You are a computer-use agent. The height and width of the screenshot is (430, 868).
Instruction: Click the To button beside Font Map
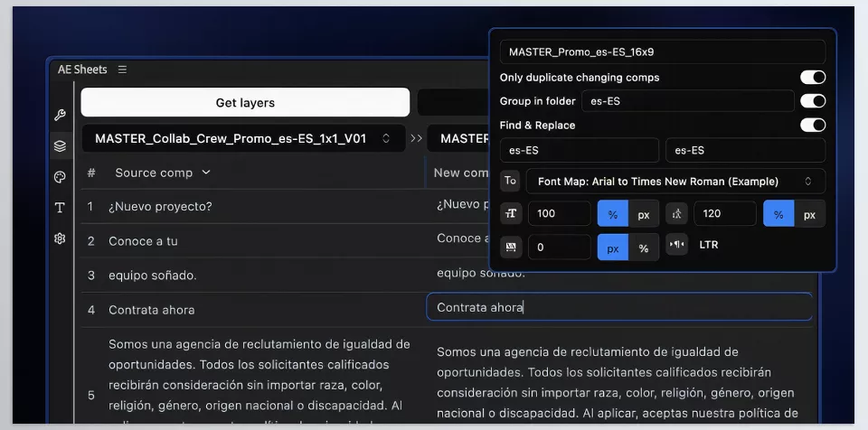coord(510,181)
